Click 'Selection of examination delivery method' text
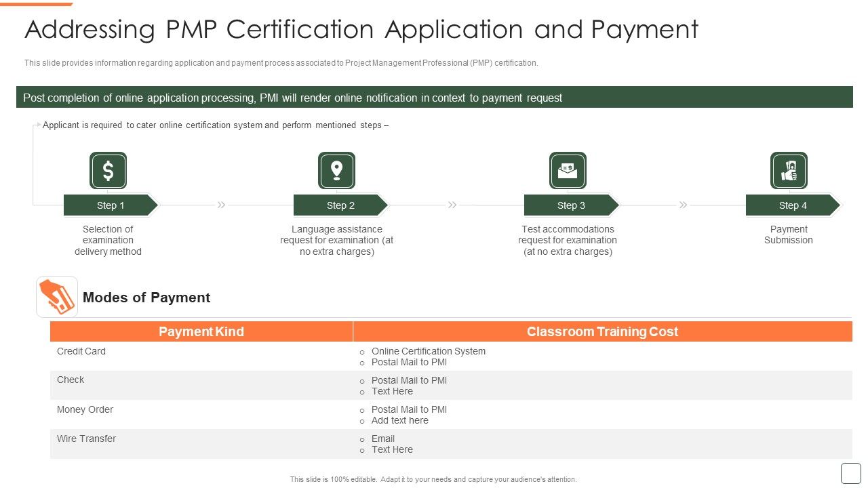This screenshot has width=868, height=488. [x=108, y=241]
